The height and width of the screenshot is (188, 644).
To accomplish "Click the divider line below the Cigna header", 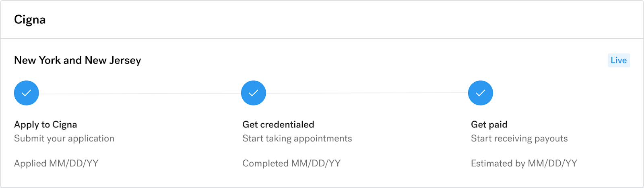I will coord(322,39).
